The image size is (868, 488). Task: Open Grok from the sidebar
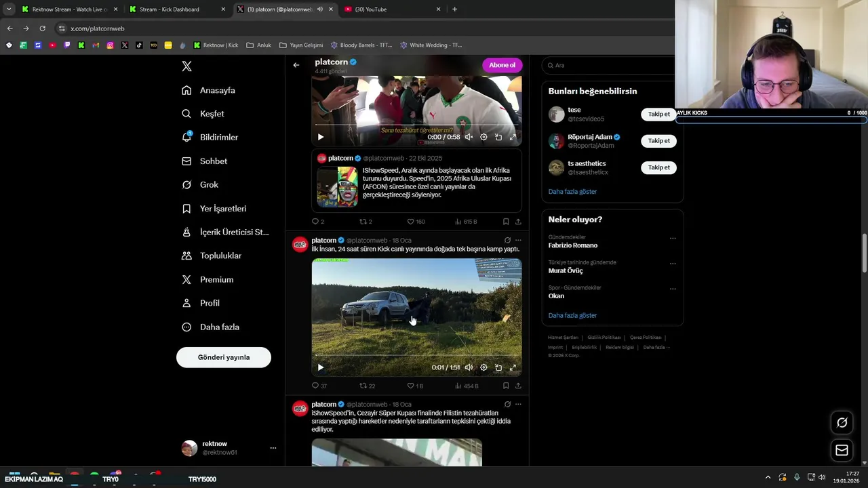[200, 184]
